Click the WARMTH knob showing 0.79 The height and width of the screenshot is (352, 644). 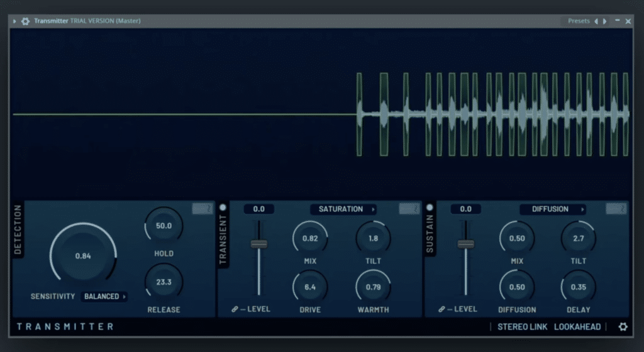pyautogui.click(x=373, y=287)
